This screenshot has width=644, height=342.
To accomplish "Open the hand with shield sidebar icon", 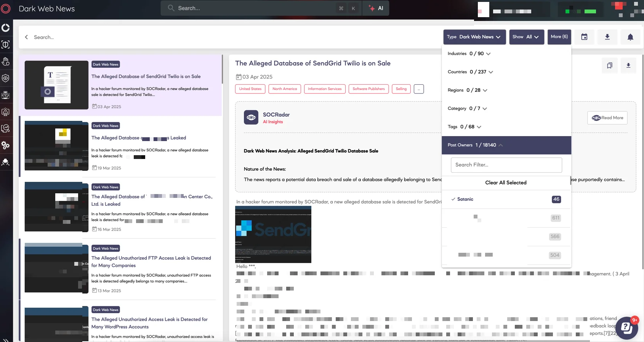I will [6, 61].
